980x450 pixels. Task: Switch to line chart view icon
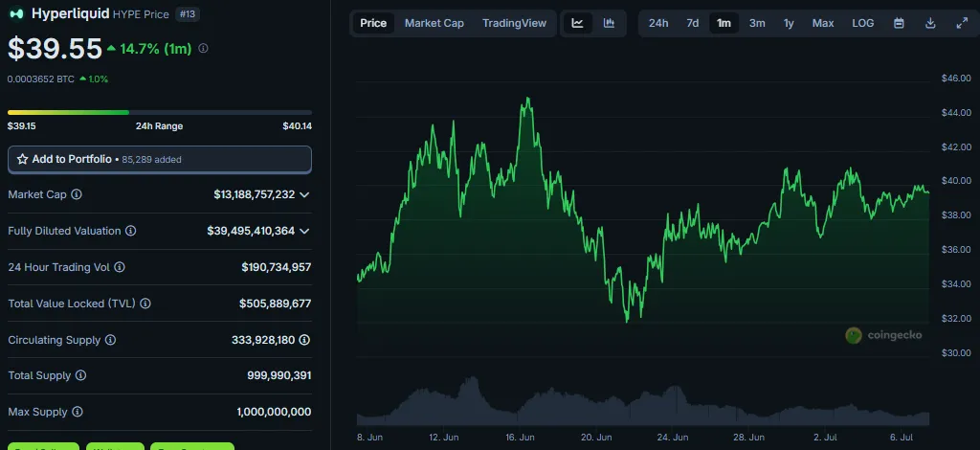[577, 23]
